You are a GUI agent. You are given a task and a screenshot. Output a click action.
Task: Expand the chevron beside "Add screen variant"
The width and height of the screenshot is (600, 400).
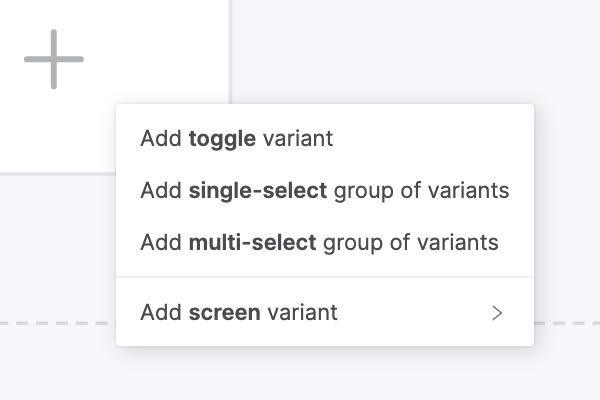[497, 313]
